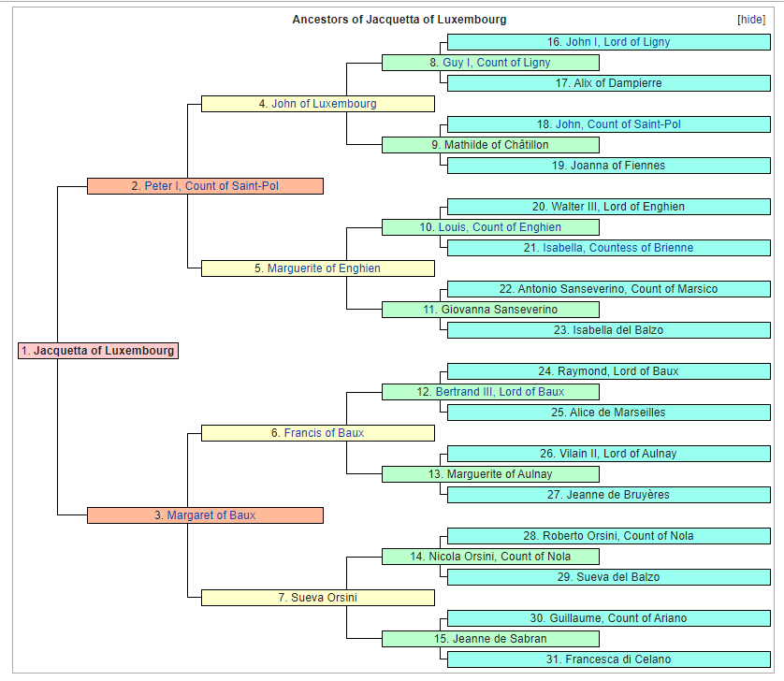Select Francesca di Celano entry
This screenshot has height=681, width=784.
click(608, 659)
